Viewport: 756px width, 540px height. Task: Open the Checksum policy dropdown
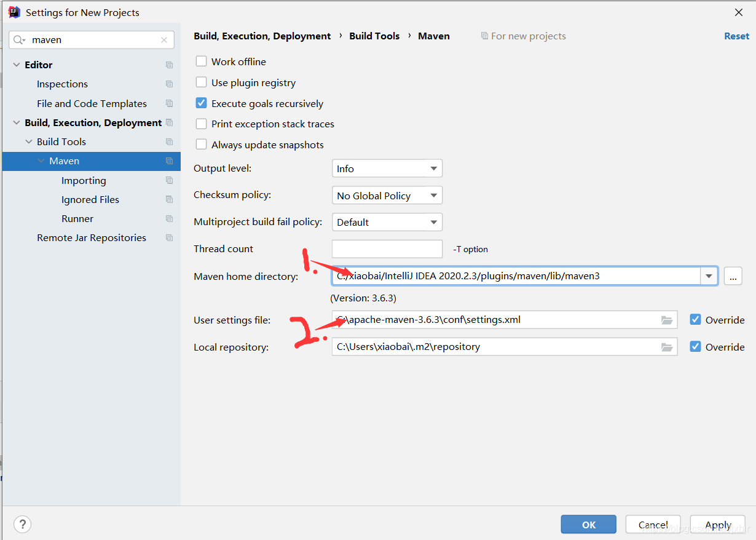[387, 196]
